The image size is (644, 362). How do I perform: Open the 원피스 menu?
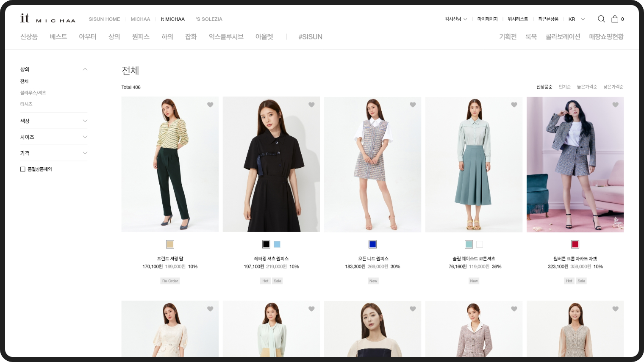point(141,37)
